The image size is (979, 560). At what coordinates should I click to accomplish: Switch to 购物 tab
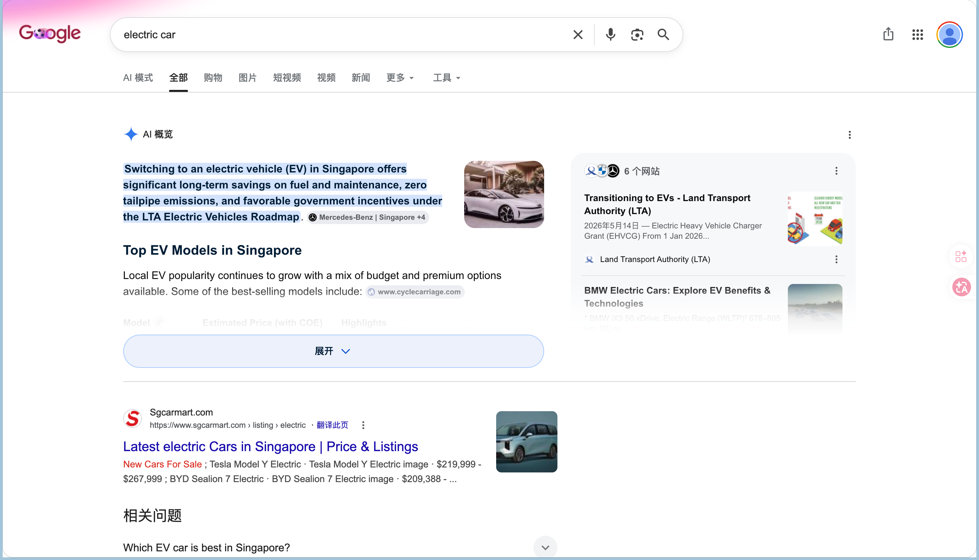coord(213,78)
